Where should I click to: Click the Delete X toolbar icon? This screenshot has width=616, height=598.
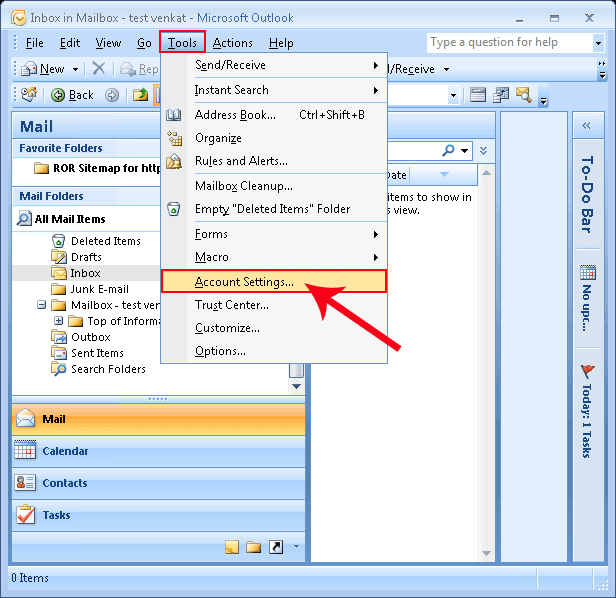[98, 69]
